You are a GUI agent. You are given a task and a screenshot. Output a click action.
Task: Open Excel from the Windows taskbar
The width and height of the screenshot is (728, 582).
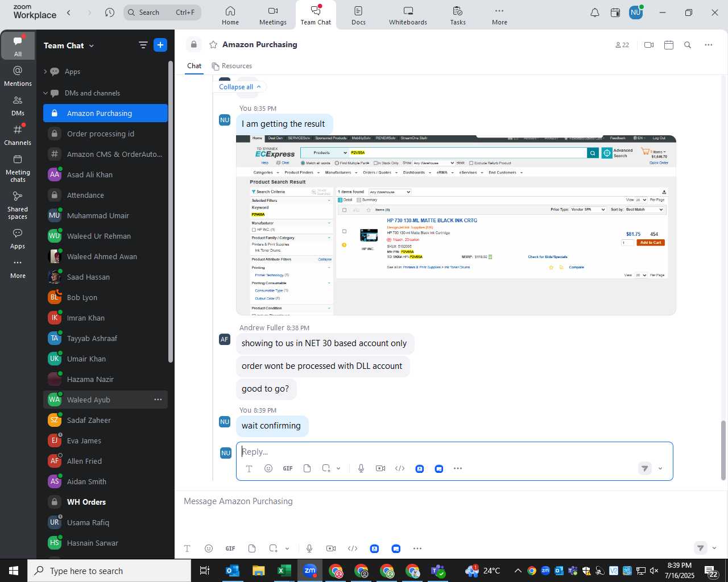pos(284,571)
